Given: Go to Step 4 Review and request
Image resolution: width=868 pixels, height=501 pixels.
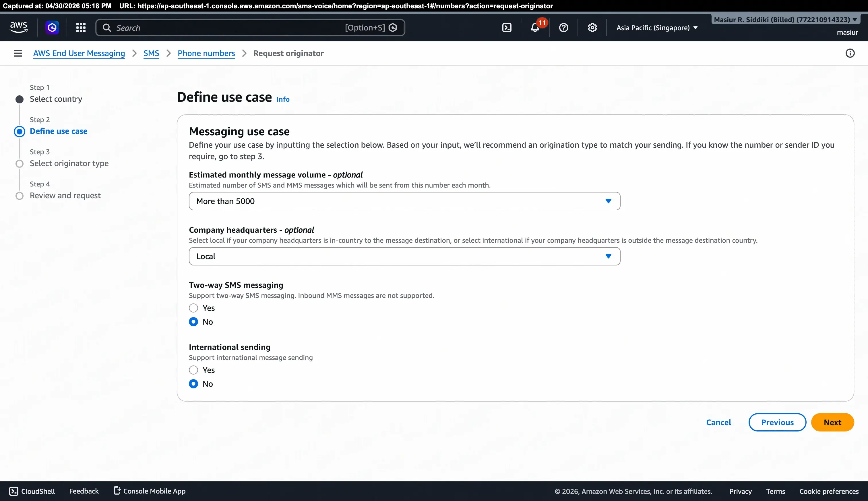Looking at the screenshot, I should (65, 195).
